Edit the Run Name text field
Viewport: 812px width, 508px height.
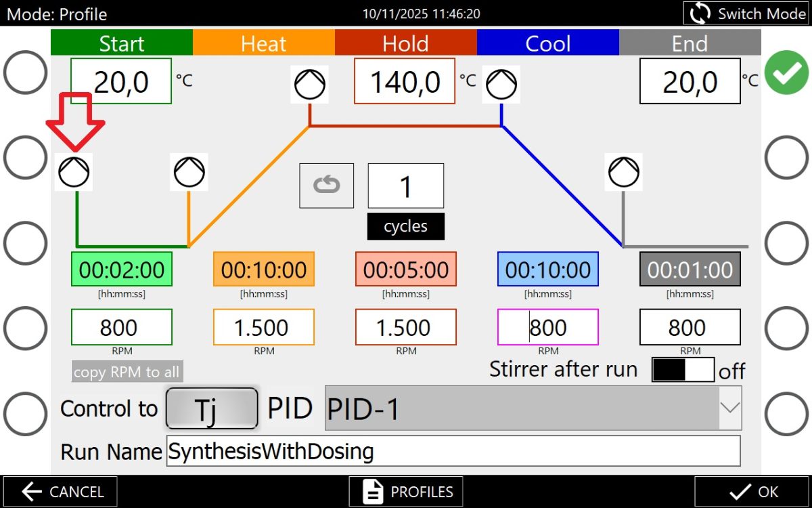point(453,451)
